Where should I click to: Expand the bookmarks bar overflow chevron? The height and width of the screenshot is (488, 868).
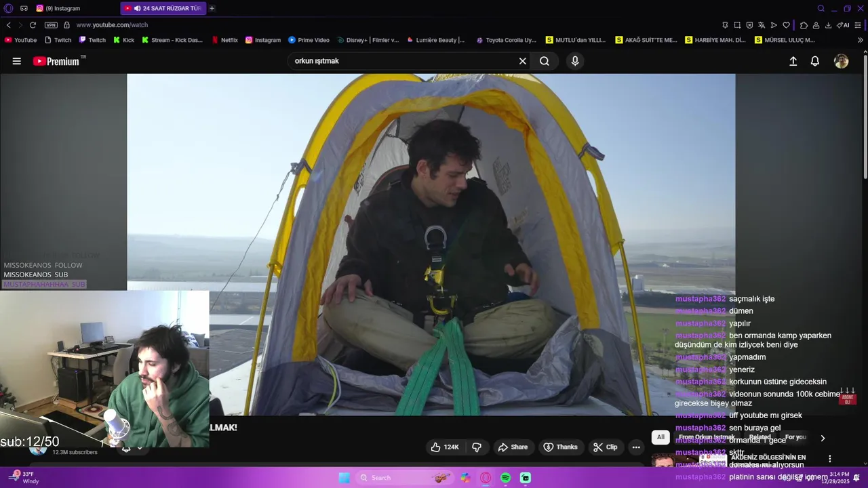coord(861,40)
